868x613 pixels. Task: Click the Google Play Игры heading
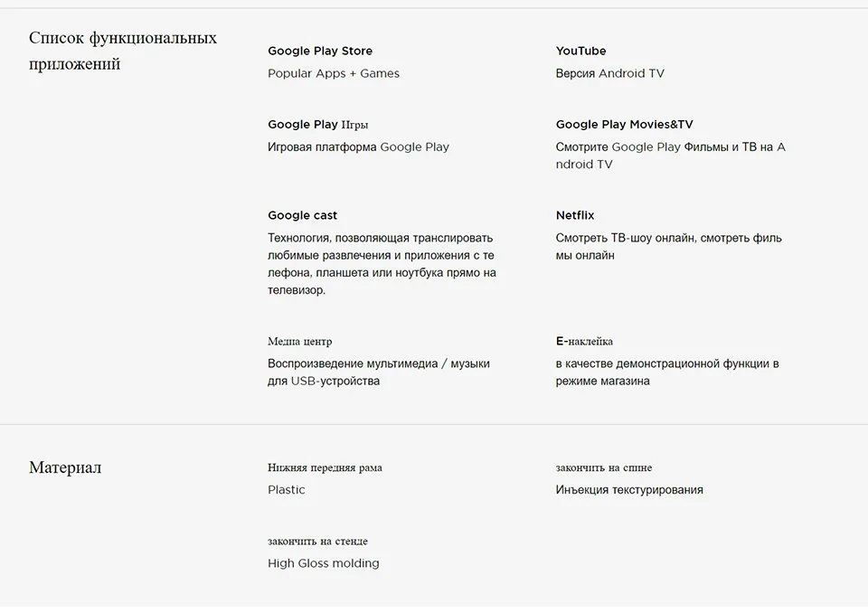317,125
